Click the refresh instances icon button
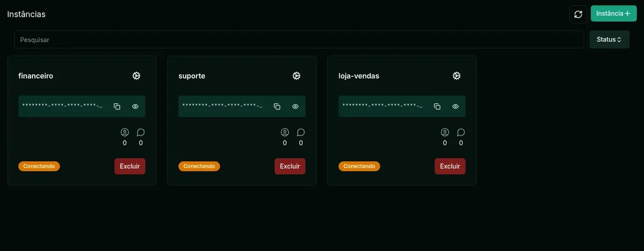Viewport: 644px width, 251px height. point(578,14)
